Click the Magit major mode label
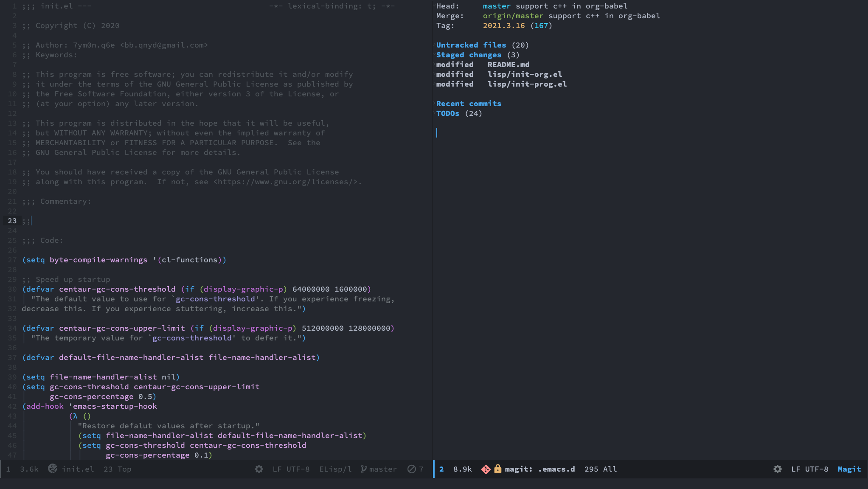This screenshot has width=868, height=489. 849,469
